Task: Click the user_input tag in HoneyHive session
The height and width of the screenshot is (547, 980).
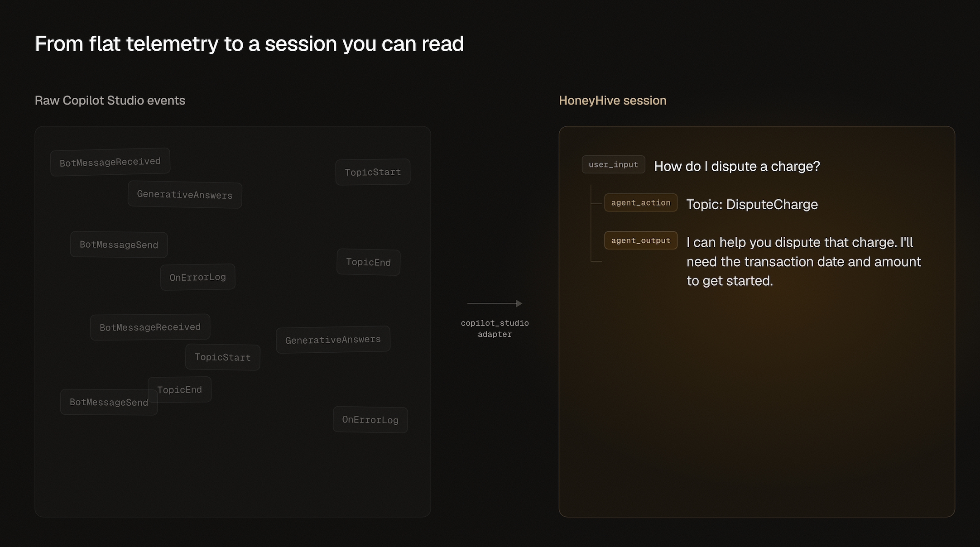Action: [613, 165]
